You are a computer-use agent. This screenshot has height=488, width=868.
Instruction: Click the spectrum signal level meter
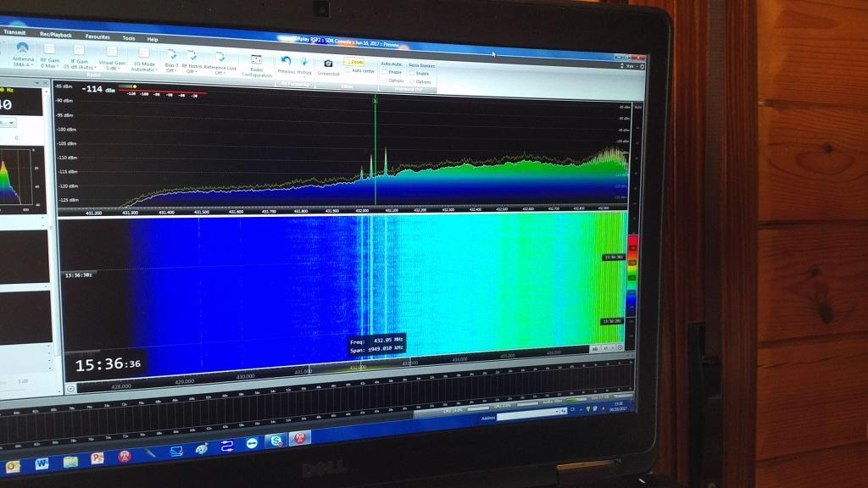[x=160, y=91]
